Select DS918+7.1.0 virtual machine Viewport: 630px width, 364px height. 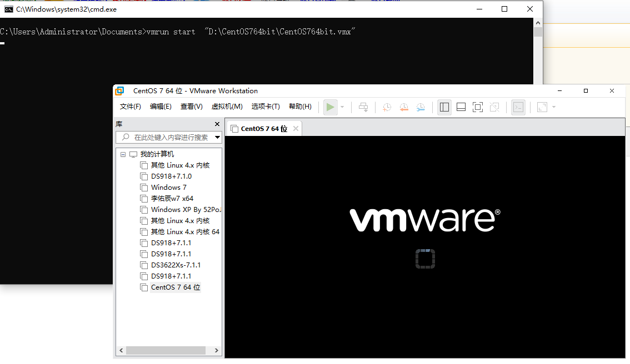172,176
